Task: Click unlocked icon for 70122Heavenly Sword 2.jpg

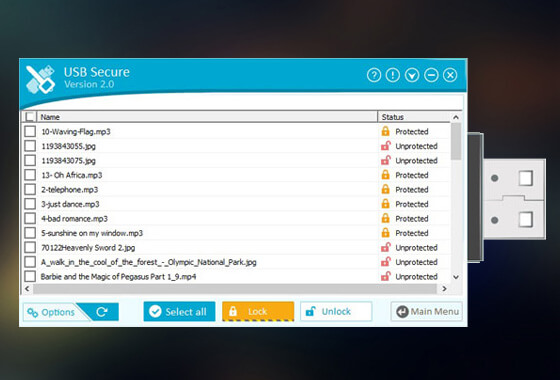Action: click(x=385, y=247)
